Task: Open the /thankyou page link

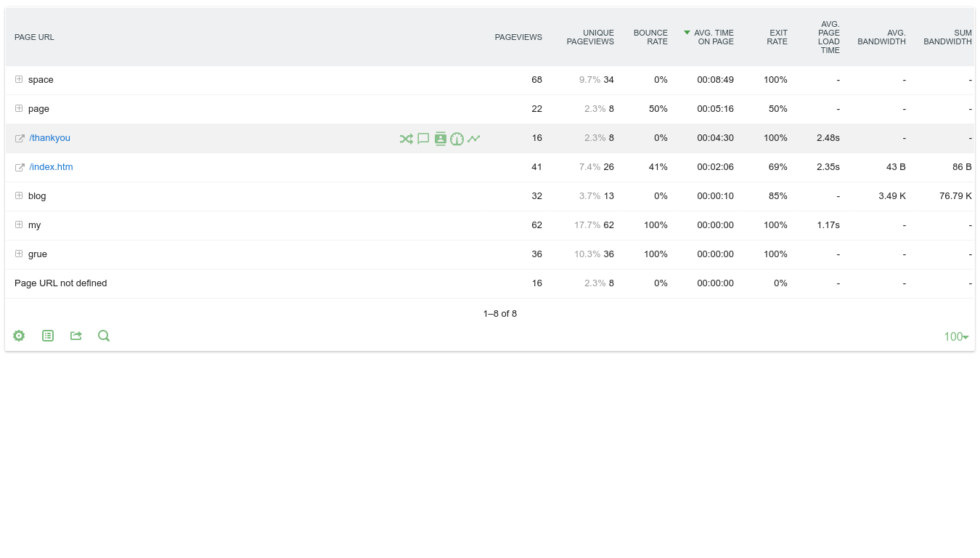Action: (x=50, y=138)
